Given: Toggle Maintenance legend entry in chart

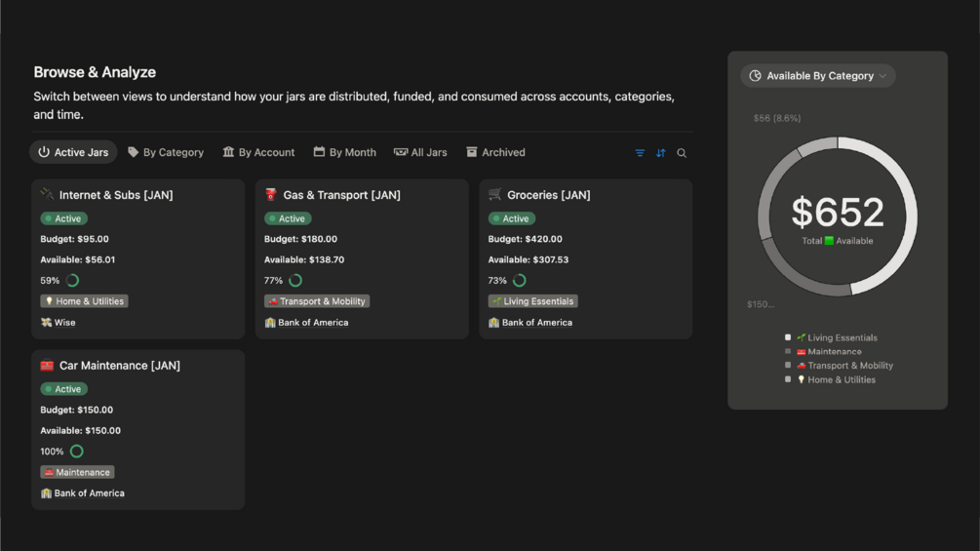Looking at the screenshot, I should pos(828,352).
